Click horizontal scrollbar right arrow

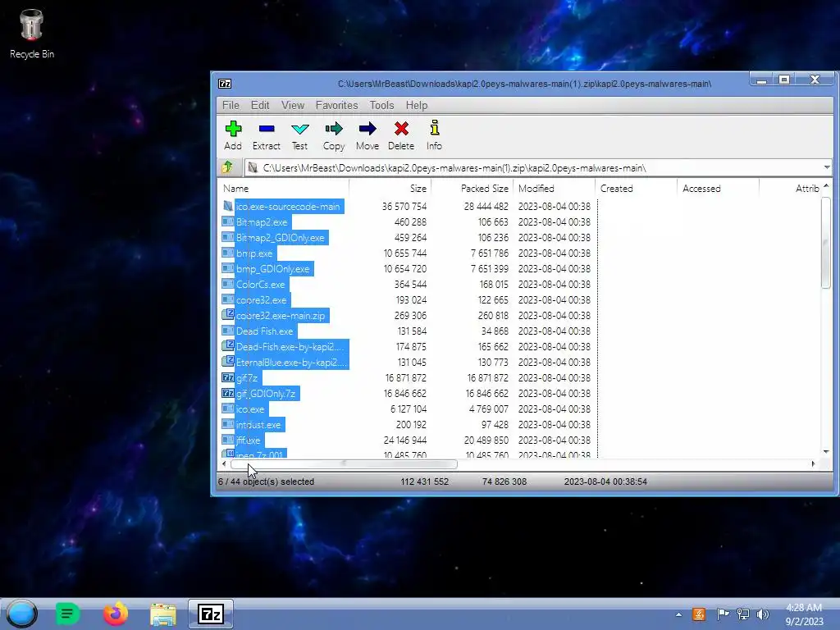pyautogui.click(x=813, y=464)
